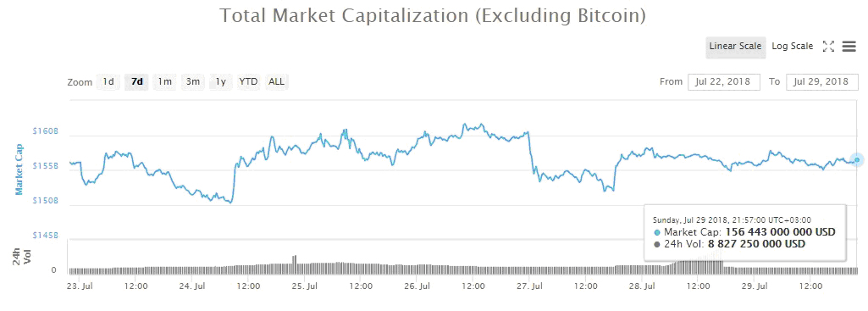Open the From date field
This screenshot has height=311, width=868.
tap(724, 81)
